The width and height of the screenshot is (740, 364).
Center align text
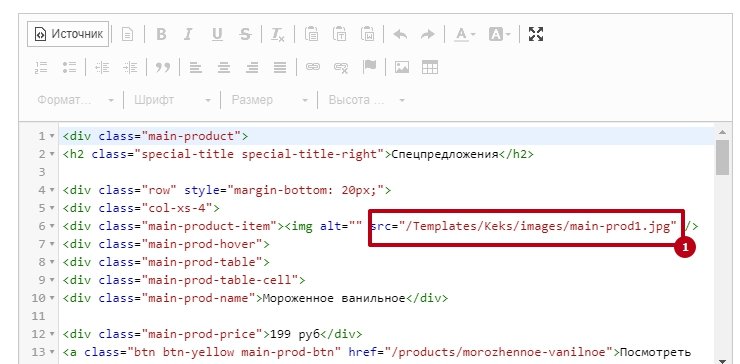coord(224,68)
